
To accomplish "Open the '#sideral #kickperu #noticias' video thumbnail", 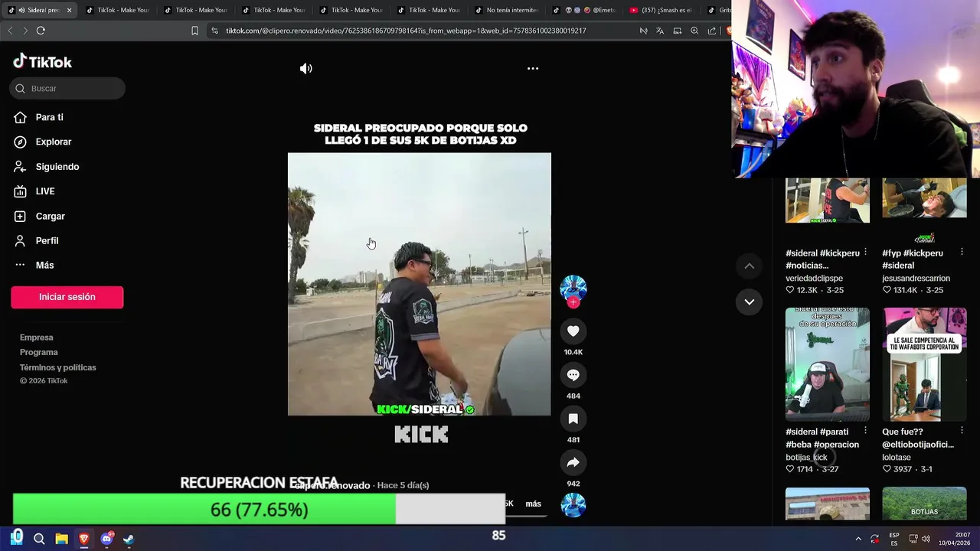I will 828,201.
